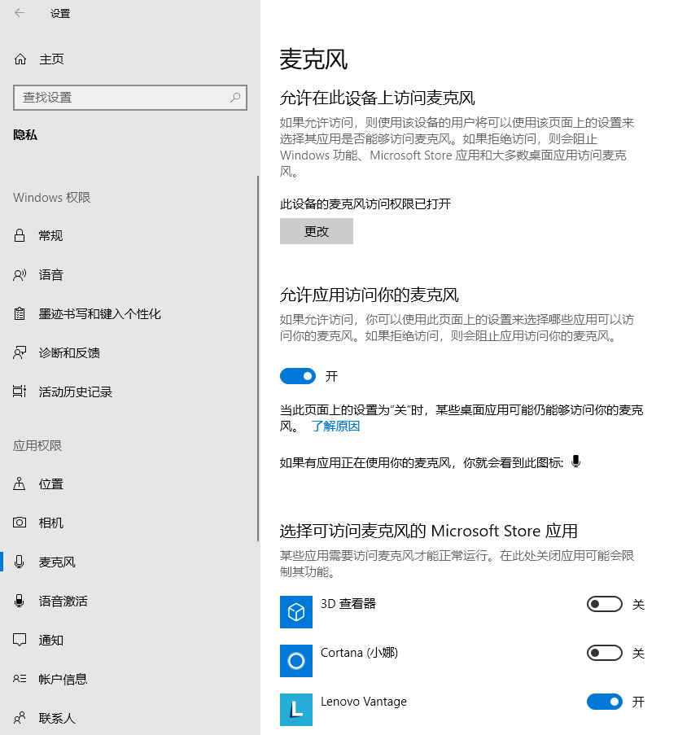Click the 更改 button
Screen dimensions: 700x735
[x=317, y=231]
